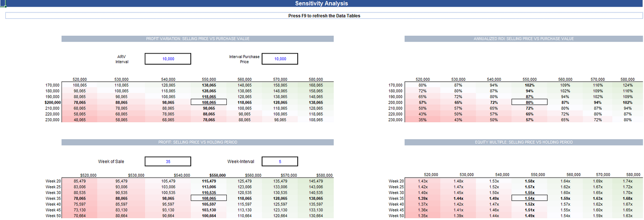
Task: Click the Sensitivity Analysis title bar
Action: 322,4
